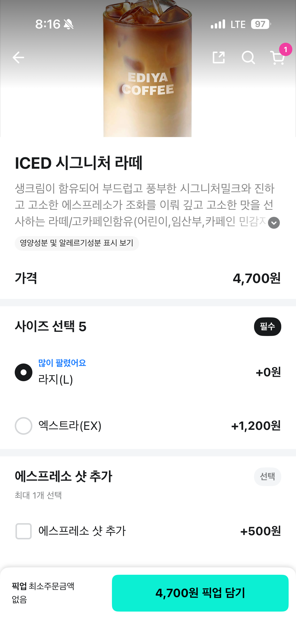Tap the 필수 badge on size section
The width and height of the screenshot is (296, 644).
tap(267, 326)
